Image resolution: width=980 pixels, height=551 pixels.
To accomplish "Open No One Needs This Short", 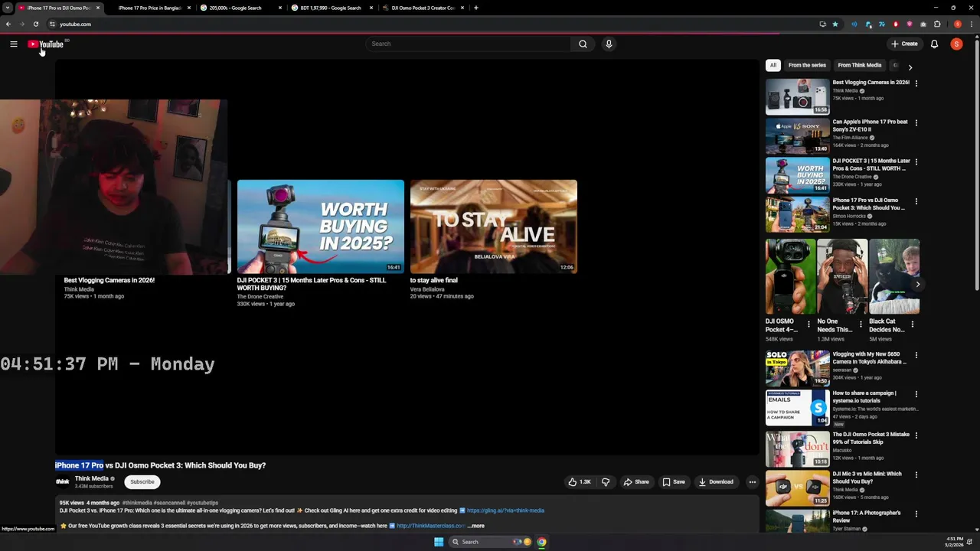I will pyautogui.click(x=842, y=276).
